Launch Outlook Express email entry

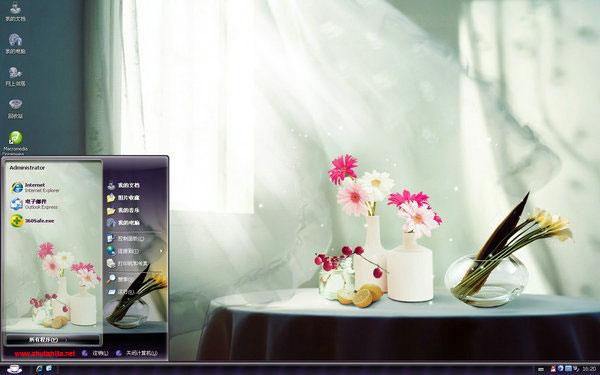click(34, 204)
